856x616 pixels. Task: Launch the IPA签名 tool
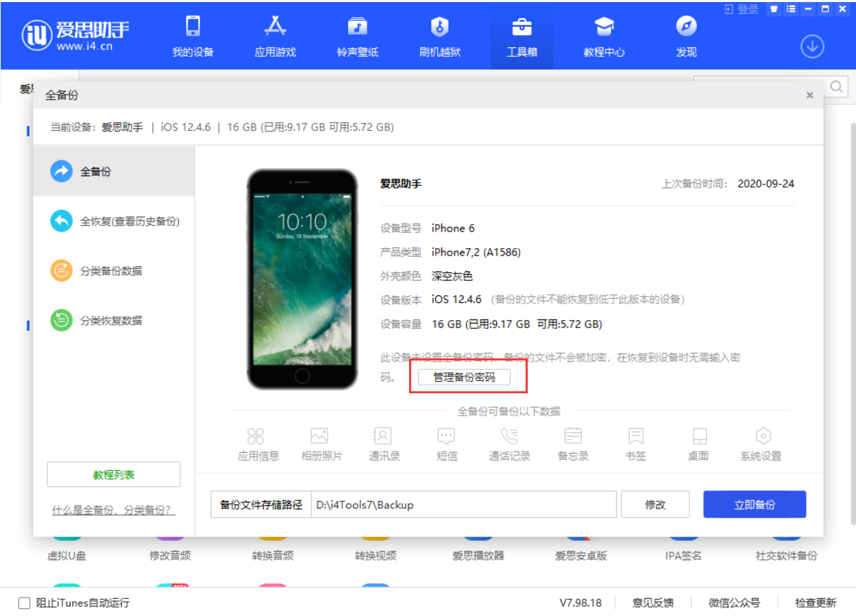click(x=683, y=541)
